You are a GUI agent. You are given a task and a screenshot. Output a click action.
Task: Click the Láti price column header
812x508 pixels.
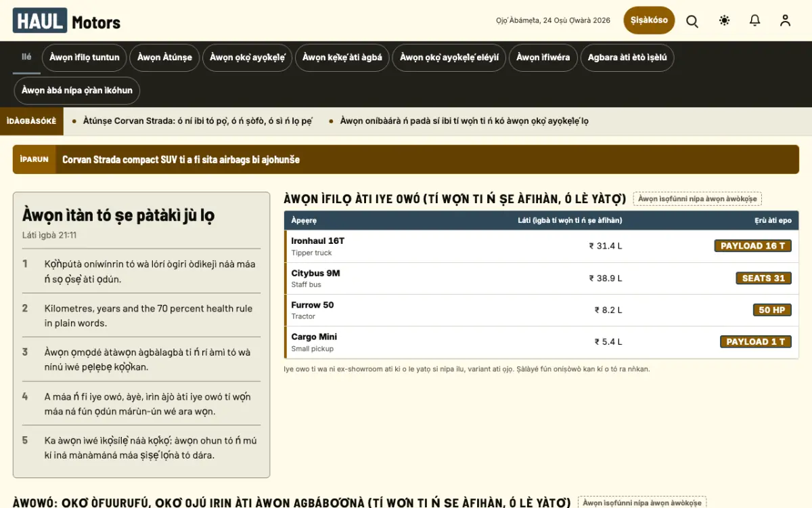coord(570,220)
